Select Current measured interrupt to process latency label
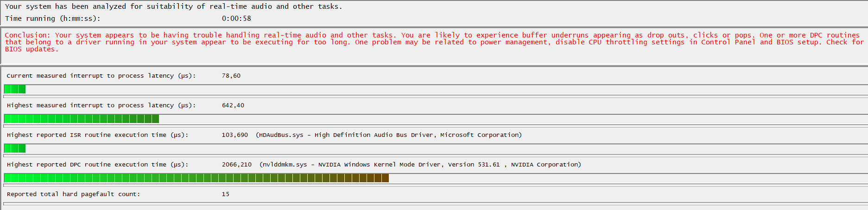The image size is (868, 210). tap(101, 76)
